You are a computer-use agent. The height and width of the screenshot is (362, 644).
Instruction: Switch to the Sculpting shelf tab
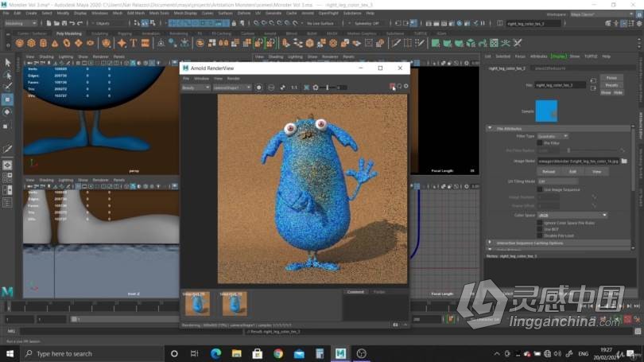100,33
